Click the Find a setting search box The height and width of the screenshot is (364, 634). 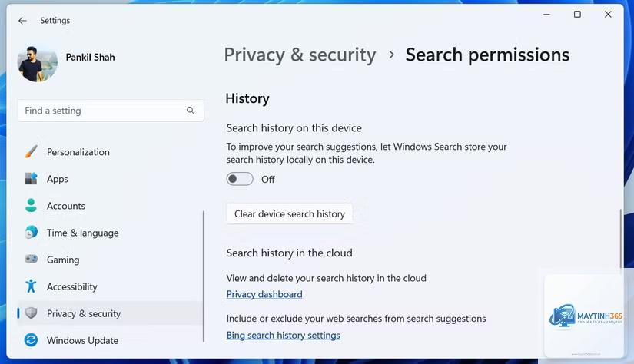111,111
